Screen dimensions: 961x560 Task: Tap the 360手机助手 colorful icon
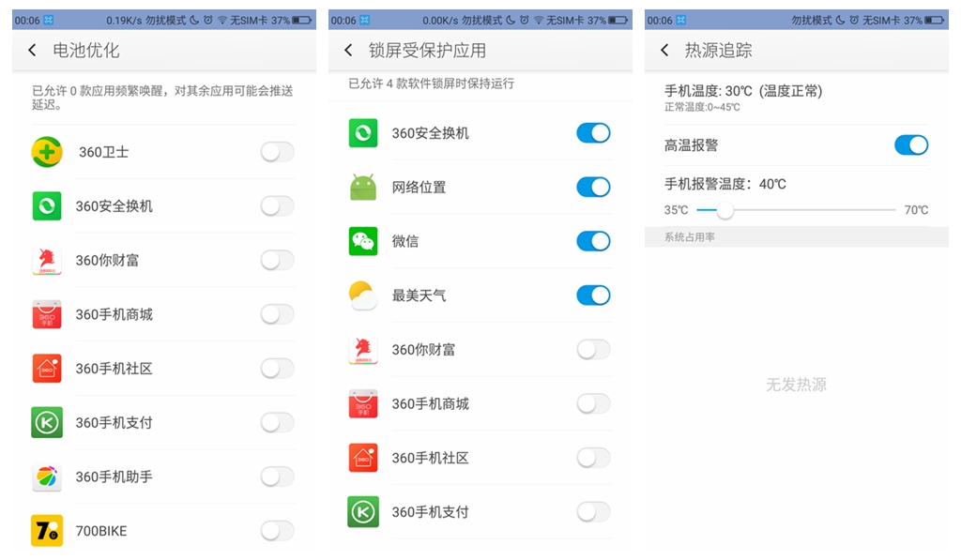(x=47, y=477)
